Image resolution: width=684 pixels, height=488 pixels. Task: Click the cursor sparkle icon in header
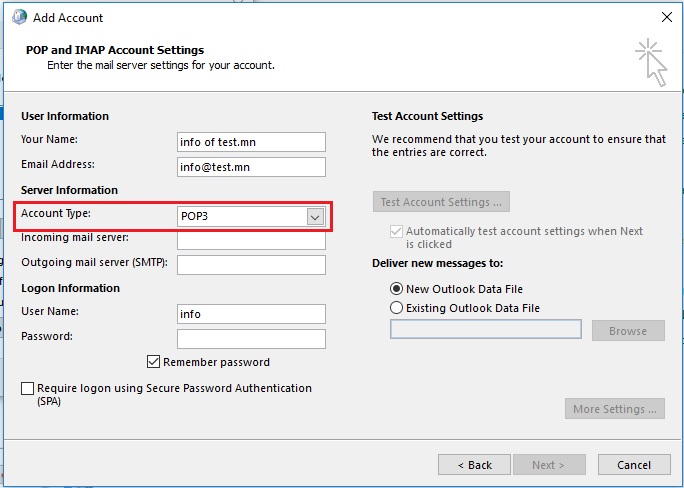pyautogui.click(x=651, y=63)
